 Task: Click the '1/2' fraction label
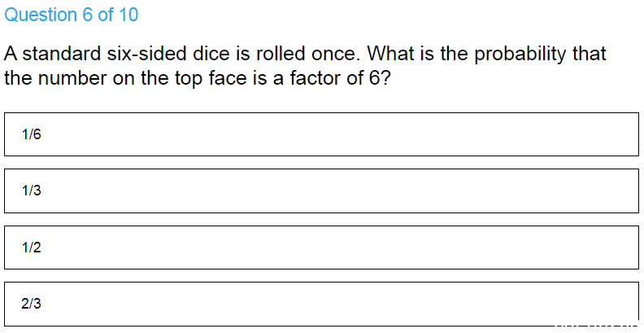click(32, 248)
